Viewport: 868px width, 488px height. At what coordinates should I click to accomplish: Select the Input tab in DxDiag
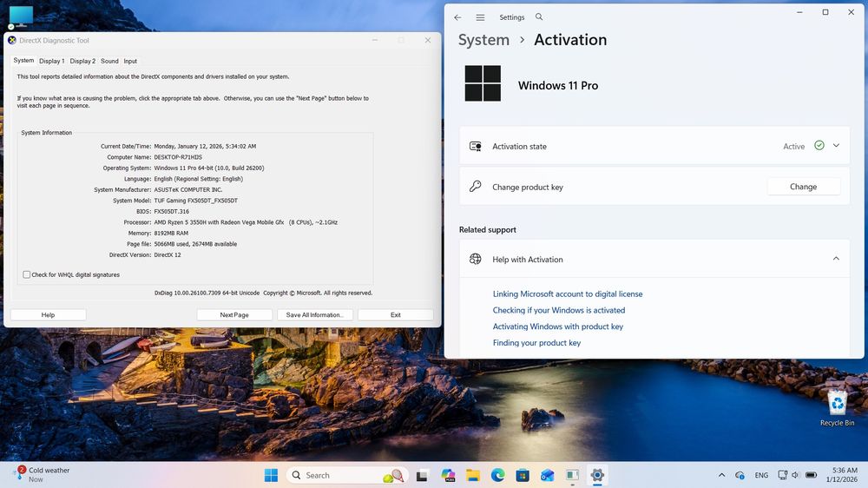[130, 61]
